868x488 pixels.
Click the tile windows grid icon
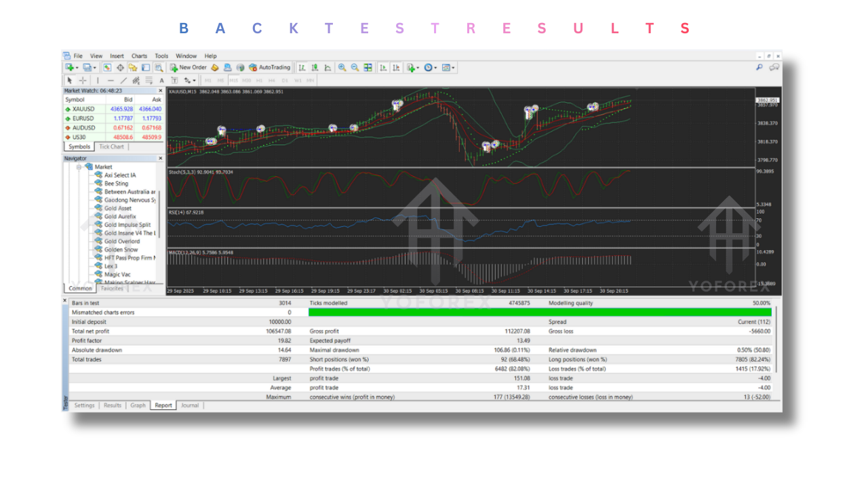pyautogui.click(x=368, y=68)
